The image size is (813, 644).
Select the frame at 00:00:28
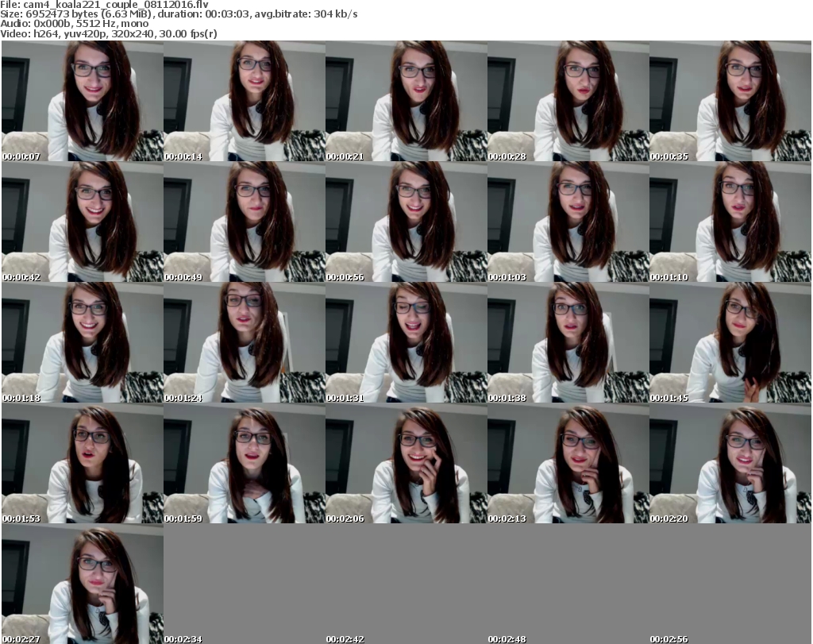(568, 101)
